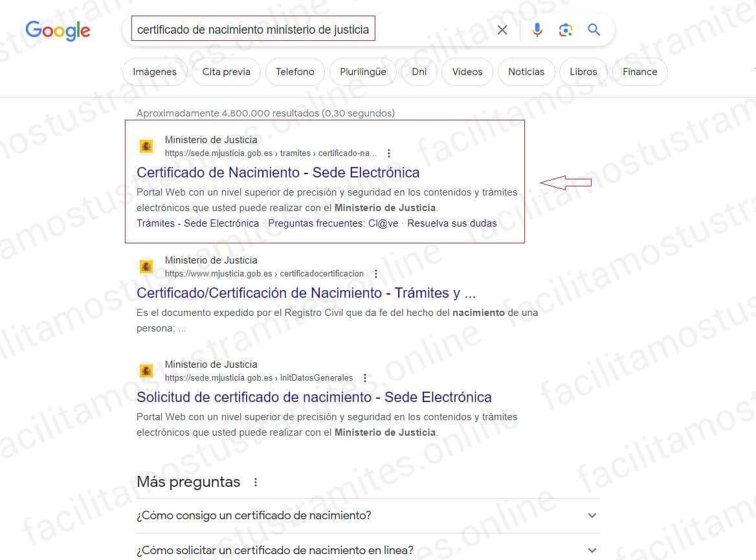The width and height of the screenshot is (756, 560).
Task: Open Google Lens image search
Action: click(x=566, y=28)
